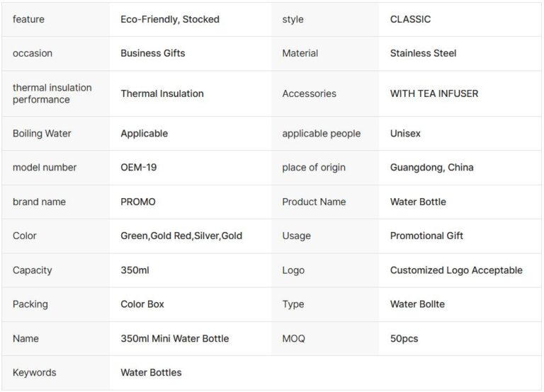Click 'WITH TEA INFUSER' accessories value
The image size is (544, 392).
pos(433,93)
